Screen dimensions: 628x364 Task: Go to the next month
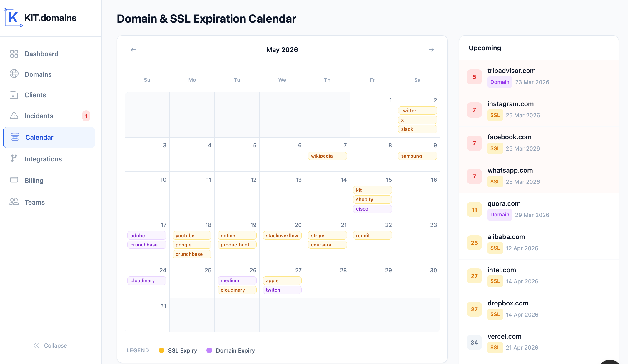[x=431, y=49]
